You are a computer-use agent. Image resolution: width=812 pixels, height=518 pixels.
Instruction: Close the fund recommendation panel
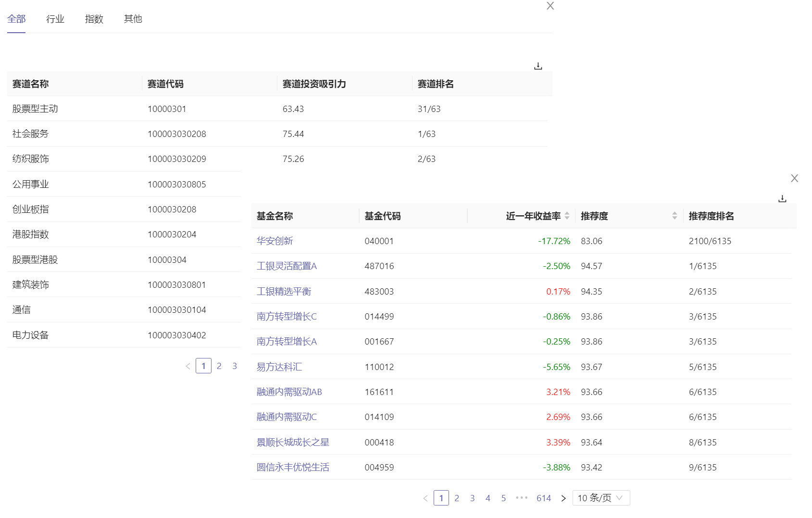pos(794,178)
